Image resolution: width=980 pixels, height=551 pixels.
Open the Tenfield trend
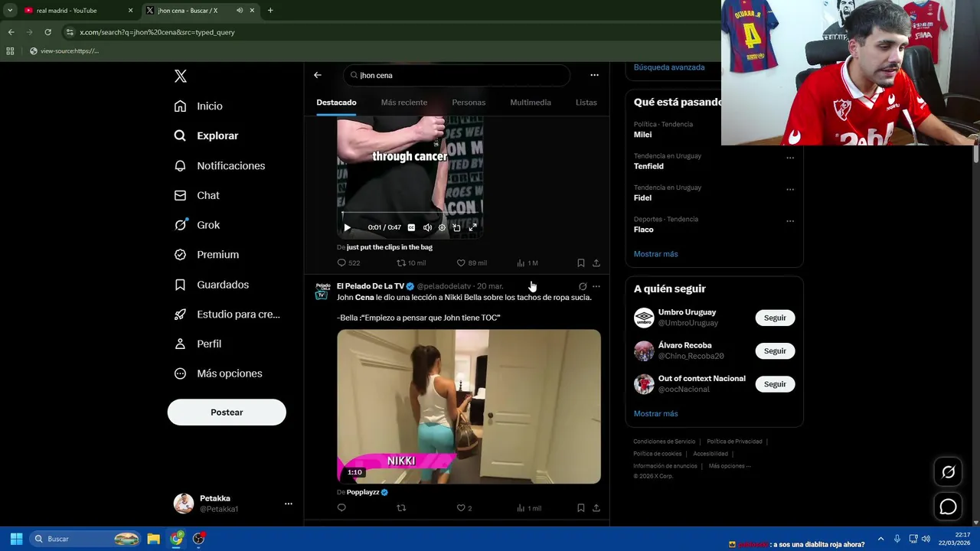tap(648, 166)
